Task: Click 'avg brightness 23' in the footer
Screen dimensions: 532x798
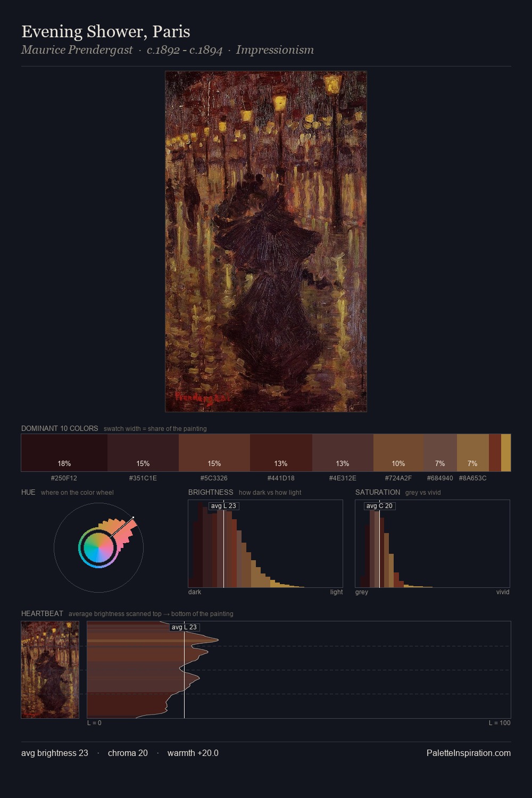Action: click(55, 753)
